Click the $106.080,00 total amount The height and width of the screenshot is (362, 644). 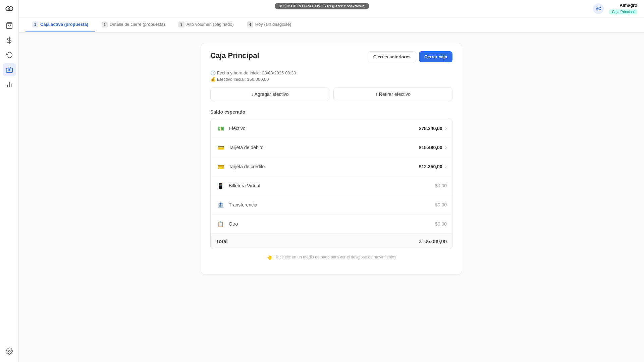point(433,241)
